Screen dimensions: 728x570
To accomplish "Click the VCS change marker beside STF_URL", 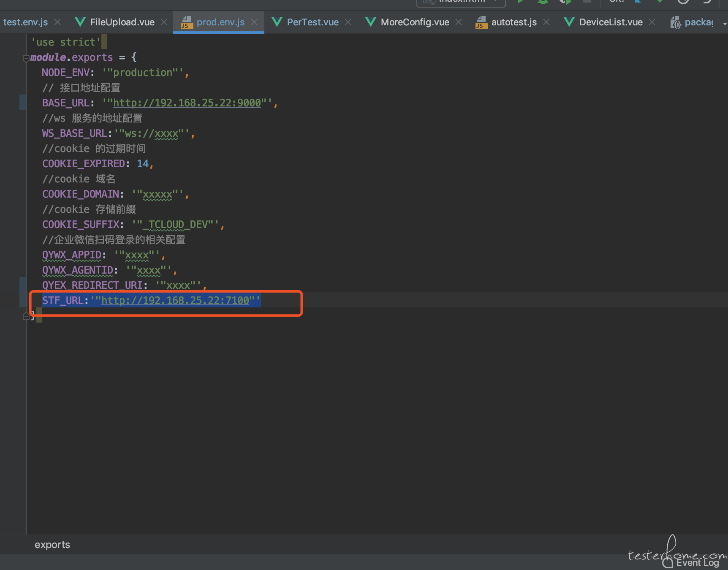I will (23, 292).
